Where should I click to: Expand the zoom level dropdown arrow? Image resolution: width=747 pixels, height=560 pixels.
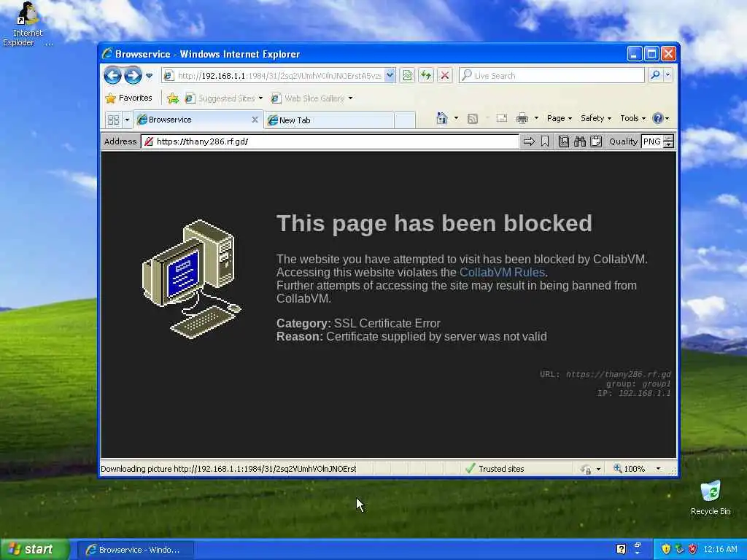(x=659, y=469)
